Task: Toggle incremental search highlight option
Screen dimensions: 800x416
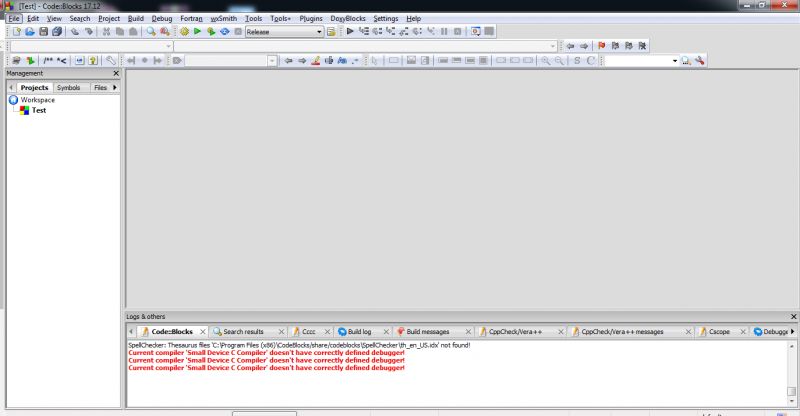Action: pyautogui.click(x=316, y=61)
